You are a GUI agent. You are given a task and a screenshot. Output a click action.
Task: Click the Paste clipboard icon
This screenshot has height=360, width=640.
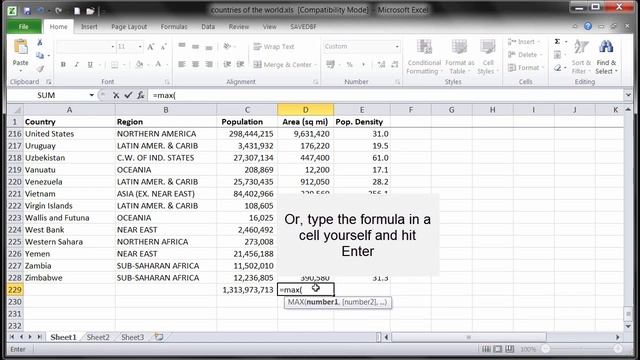coord(20,47)
